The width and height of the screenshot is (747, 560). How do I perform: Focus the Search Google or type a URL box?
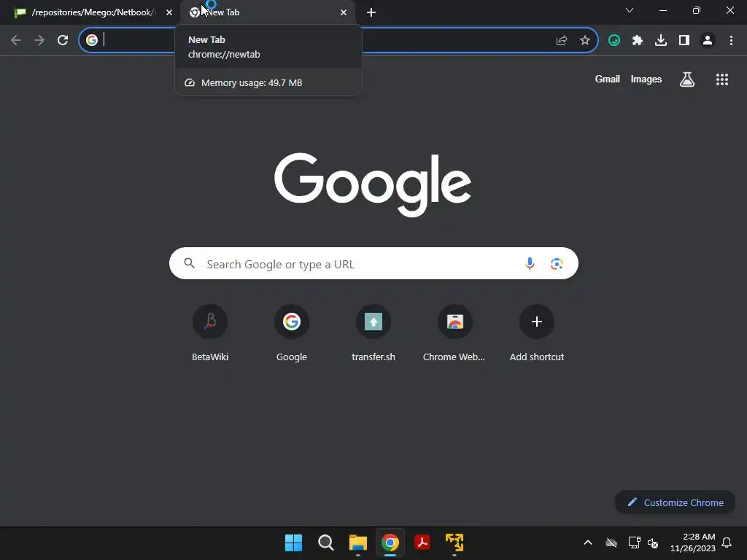click(373, 263)
